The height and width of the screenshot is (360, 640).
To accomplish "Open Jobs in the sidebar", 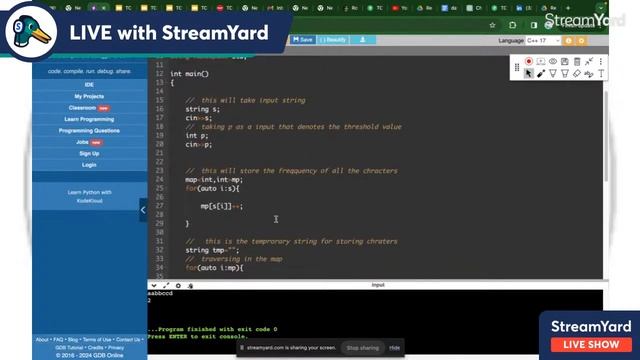I will pos(89,142).
